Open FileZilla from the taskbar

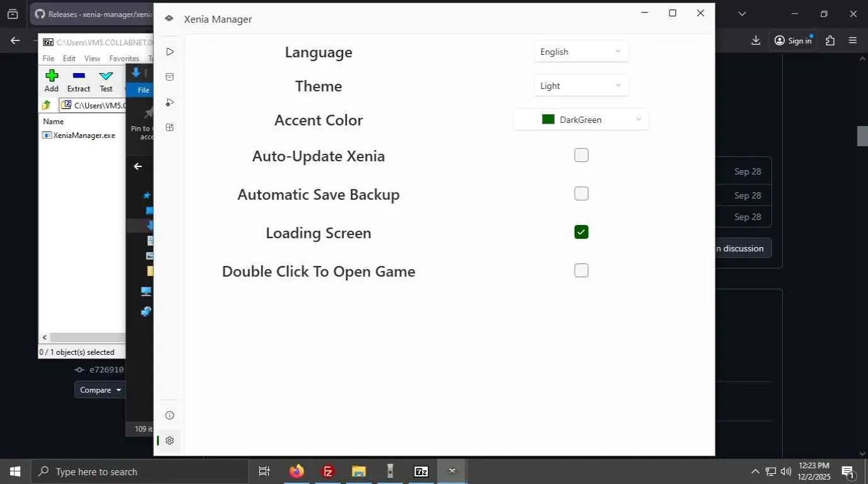[328, 471]
